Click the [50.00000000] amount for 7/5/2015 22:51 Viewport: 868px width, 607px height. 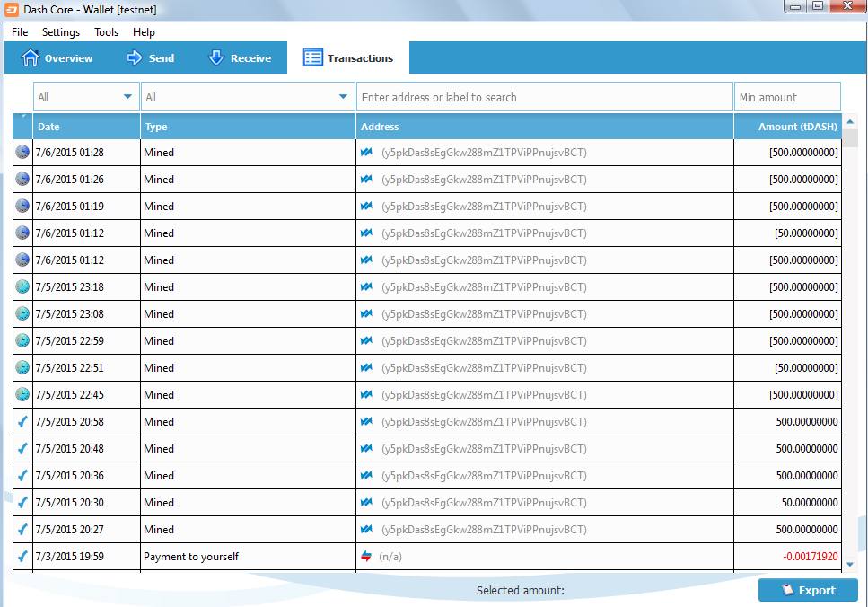pyautogui.click(x=807, y=367)
